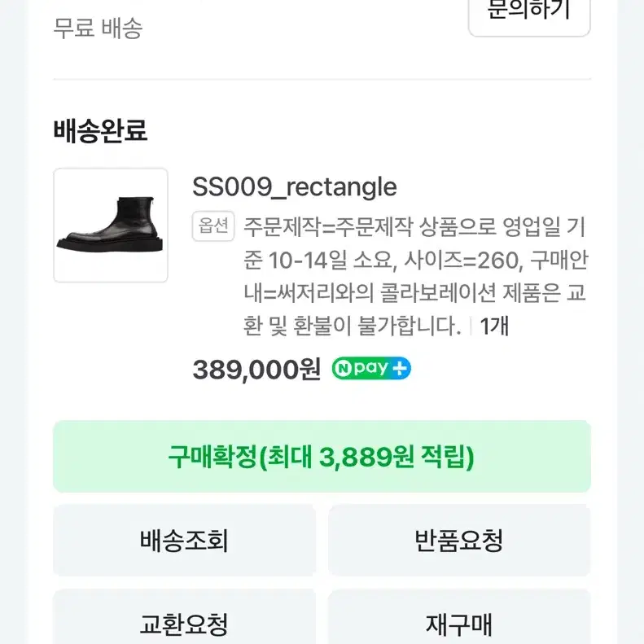
Task: Open the SS009_rectangle product title
Action: 294,187
